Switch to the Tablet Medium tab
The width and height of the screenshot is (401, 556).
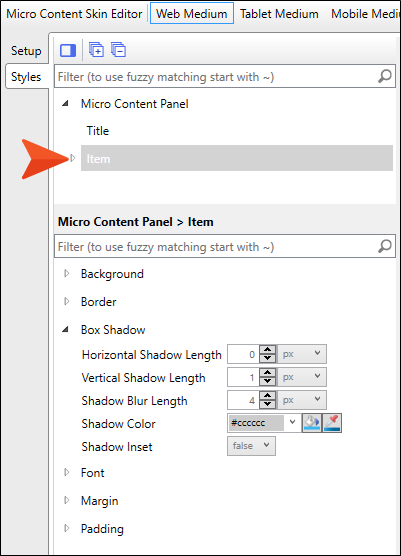pyautogui.click(x=279, y=14)
